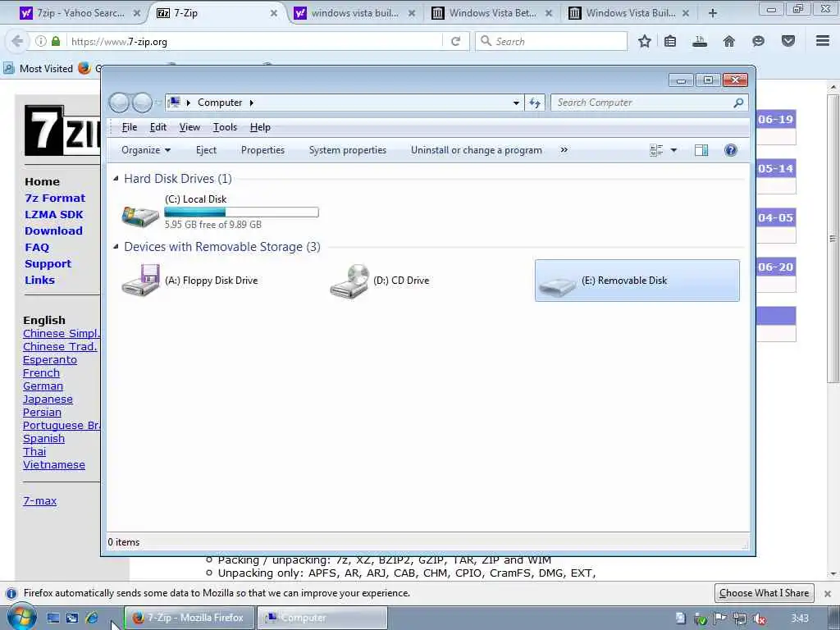
Task: Open the (C:) Local Disk drive icon
Action: pyautogui.click(x=140, y=216)
